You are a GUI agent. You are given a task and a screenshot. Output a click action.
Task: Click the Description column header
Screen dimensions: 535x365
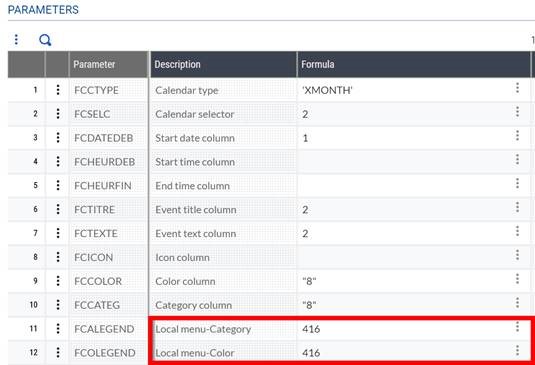tap(223, 64)
